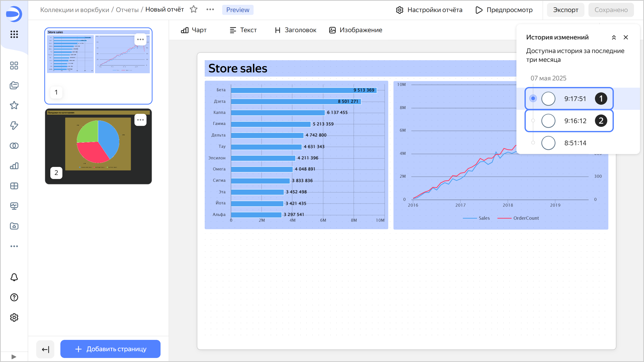Screen dimensions: 644x362
Task: Click the favorites star icon in sidebar
Action: pyautogui.click(x=14, y=105)
